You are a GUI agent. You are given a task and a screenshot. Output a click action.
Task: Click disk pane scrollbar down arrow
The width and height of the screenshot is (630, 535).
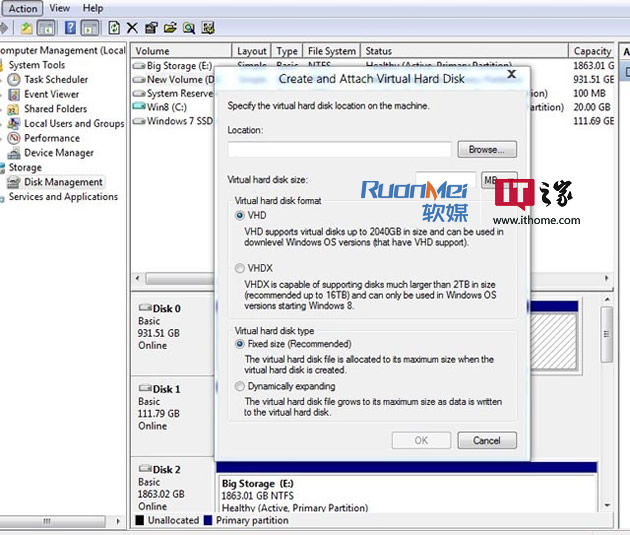[607, 505]
